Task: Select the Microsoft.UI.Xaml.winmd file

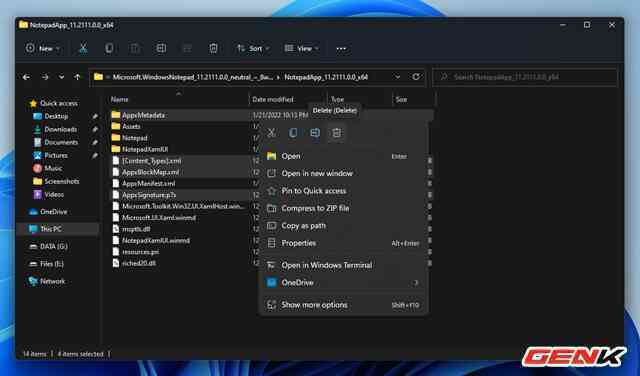Action: click(159, 218)
